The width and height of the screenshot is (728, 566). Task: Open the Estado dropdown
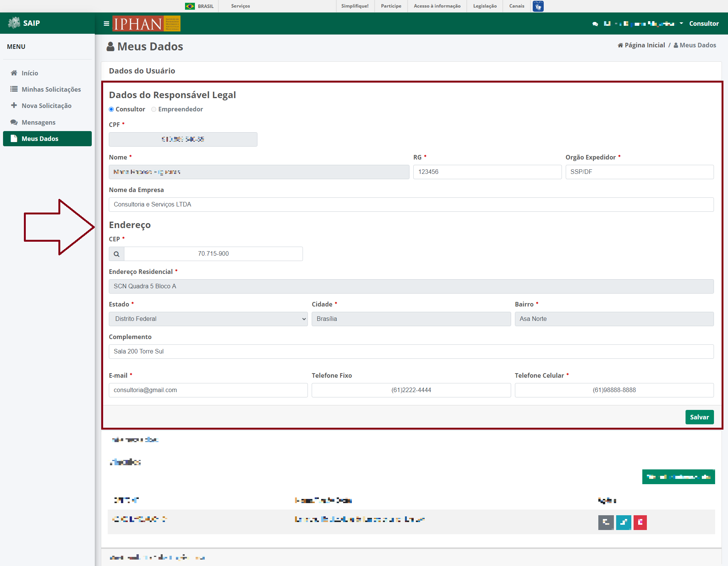pos(208,319)
